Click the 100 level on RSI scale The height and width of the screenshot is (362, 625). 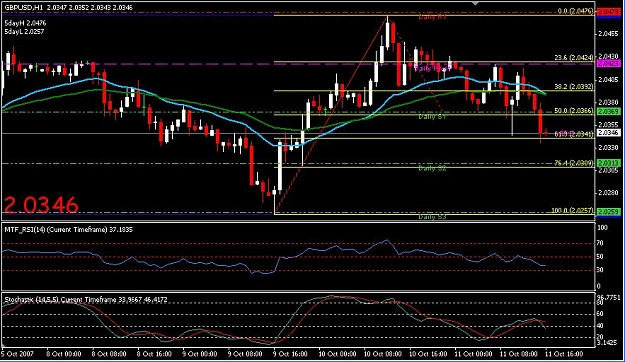coord(602,228)
